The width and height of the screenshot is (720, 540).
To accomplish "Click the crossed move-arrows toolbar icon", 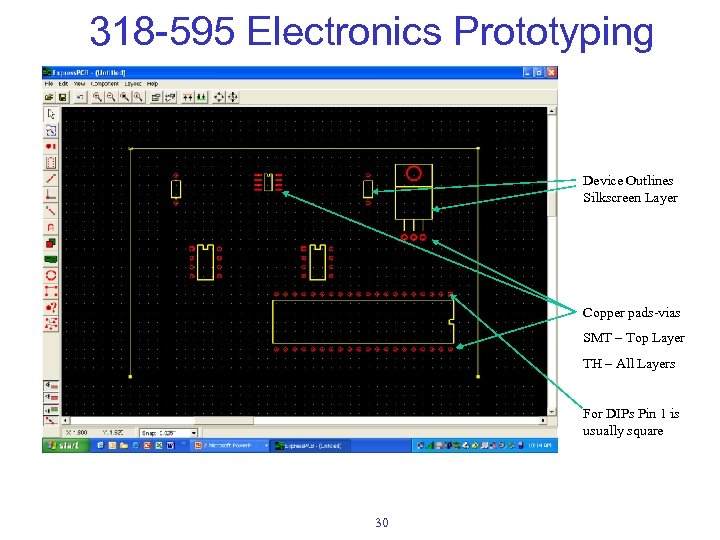I will tap(233, 97).
